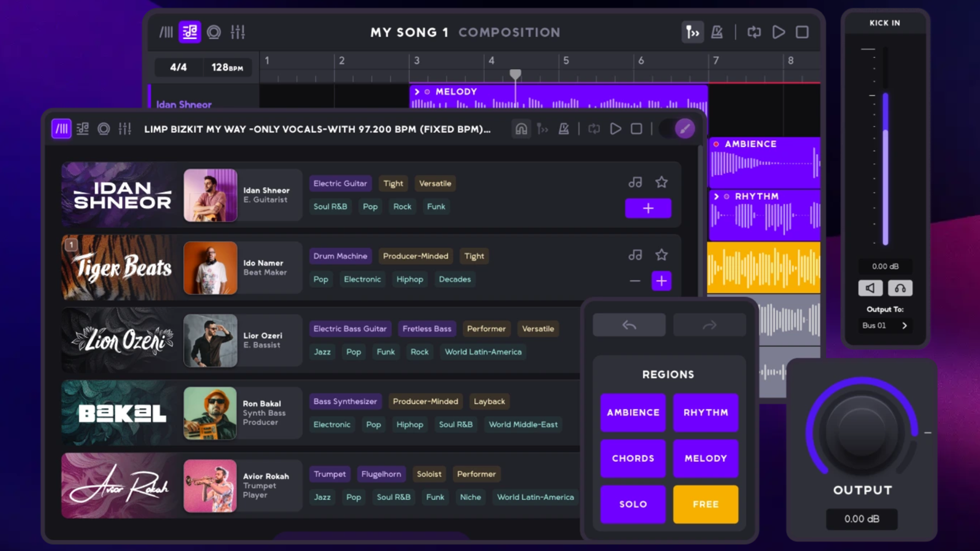
Task: Enable snap magnet in the Limp Bizkit window
Action: tap(521, 129)
